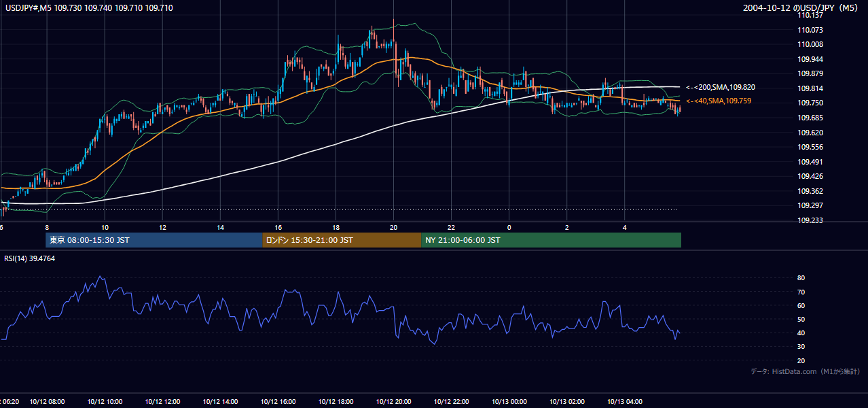Click hour label 16 under the price chart
The height and width of the screenshot is (408, 868).
pos(278,228)
